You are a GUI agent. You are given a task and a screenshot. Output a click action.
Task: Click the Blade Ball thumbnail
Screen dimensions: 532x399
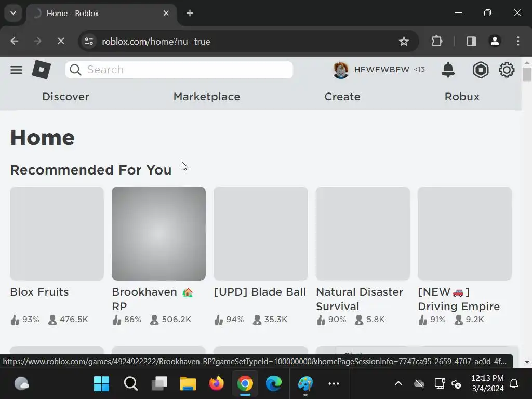click(261, 233)
